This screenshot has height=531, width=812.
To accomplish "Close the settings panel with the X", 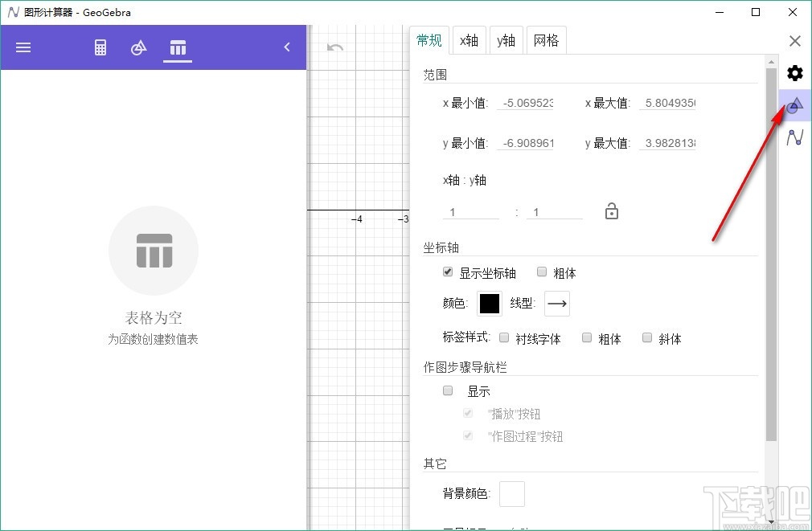I will [x=795, y=40].
